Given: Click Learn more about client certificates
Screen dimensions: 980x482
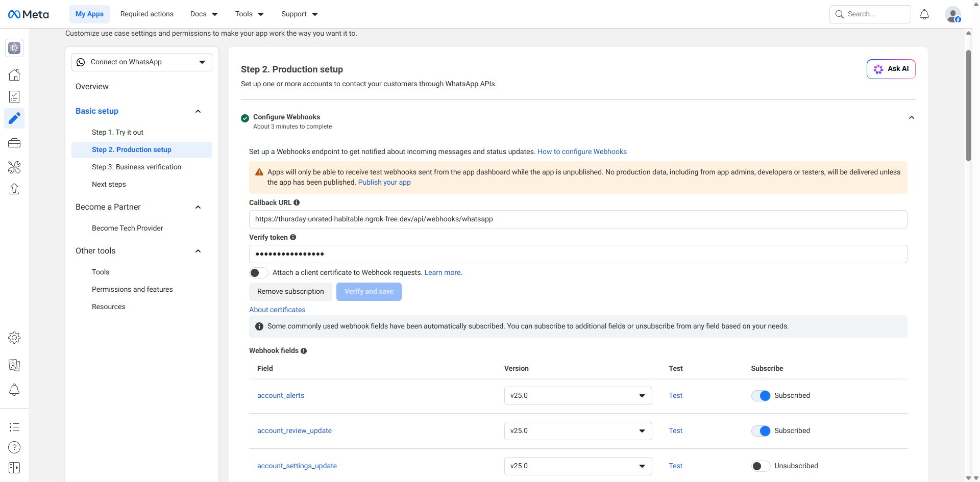Looking at the screenshot, I should (x=443, y=273).
